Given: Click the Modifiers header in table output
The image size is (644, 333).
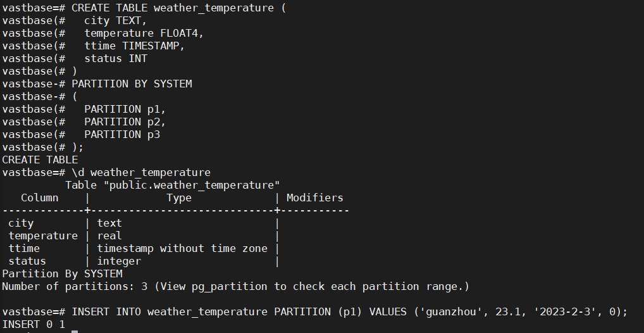Looking at the screenshot, I should 314,198.
